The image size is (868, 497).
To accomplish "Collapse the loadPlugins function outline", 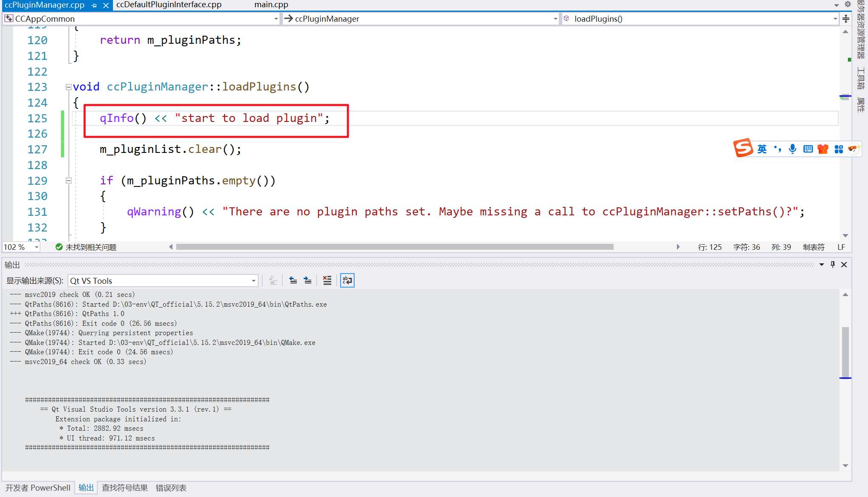I will click(x=68, y=87).
